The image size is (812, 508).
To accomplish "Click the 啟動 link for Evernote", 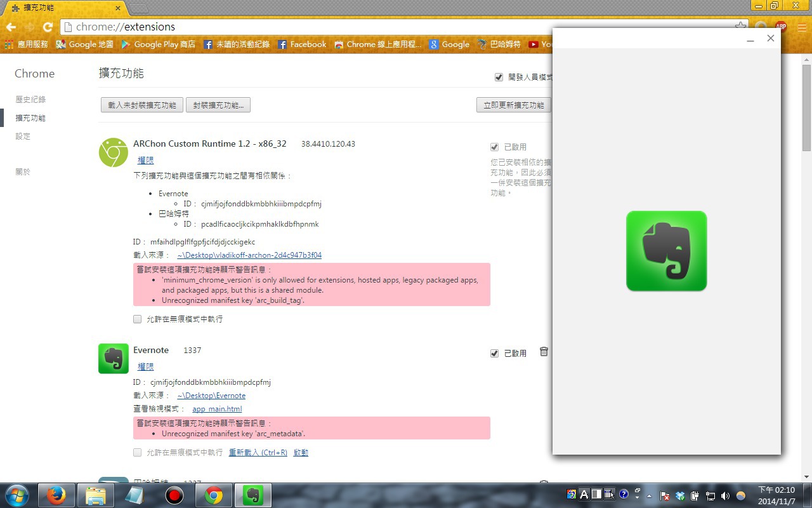I will (x=301, y=453).
